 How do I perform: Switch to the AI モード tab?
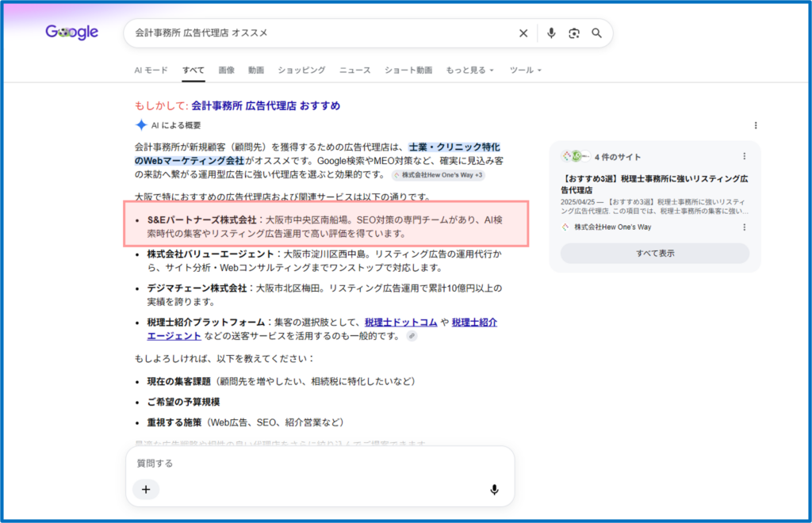[151, 70]
